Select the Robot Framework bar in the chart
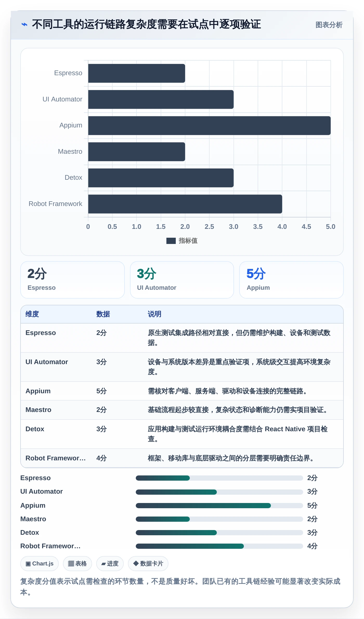The image size is (364, 619). click(x=185, y=204)
